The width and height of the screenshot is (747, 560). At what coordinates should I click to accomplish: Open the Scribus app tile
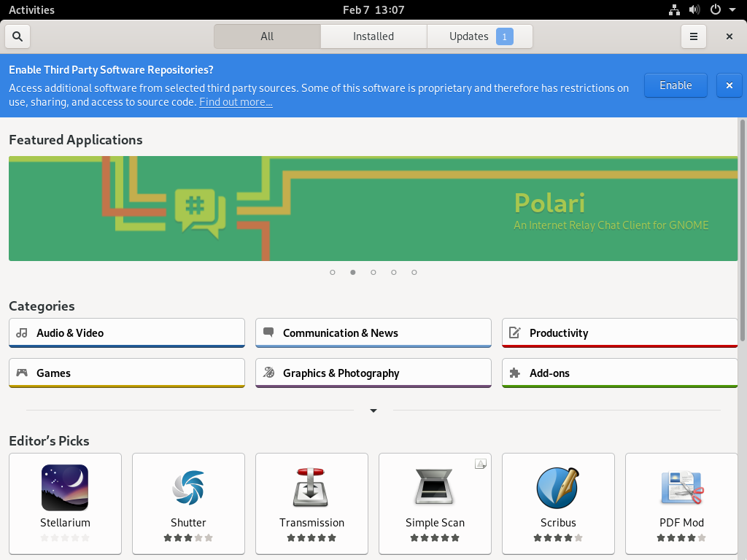(x=558, y=504)
